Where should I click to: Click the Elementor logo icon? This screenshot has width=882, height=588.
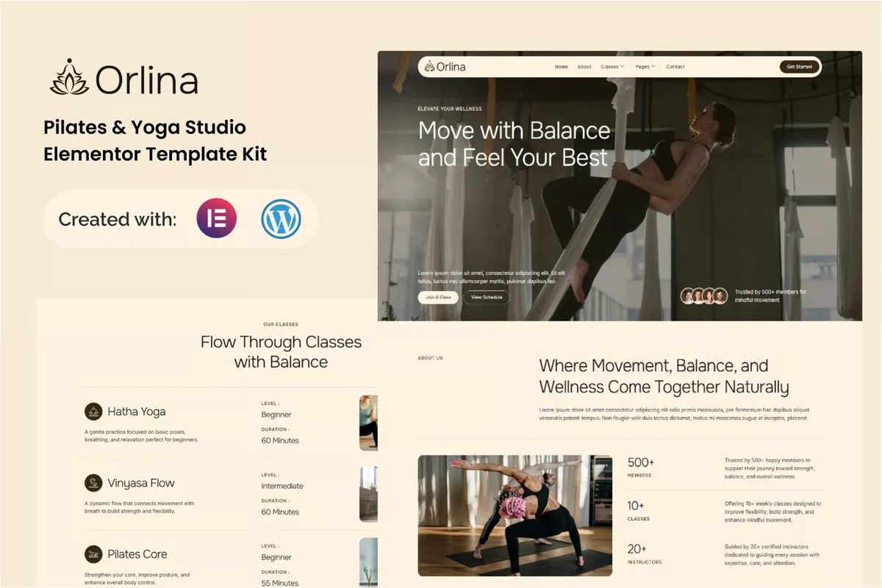coord(217,218)
